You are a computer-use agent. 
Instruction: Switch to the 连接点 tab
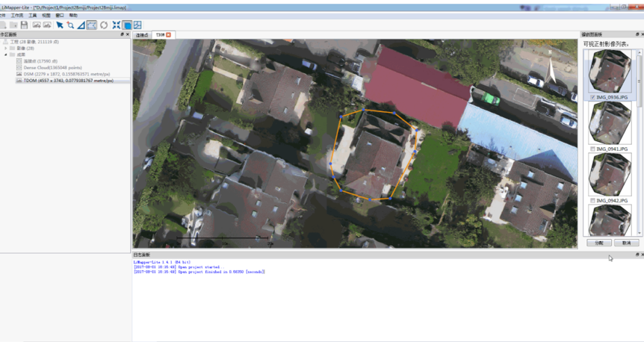point(142,35)
